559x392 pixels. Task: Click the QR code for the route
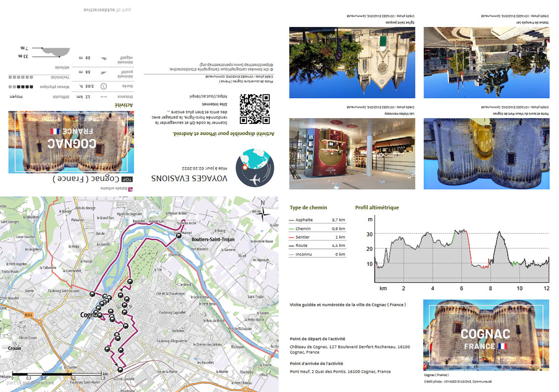coord(254,109)
